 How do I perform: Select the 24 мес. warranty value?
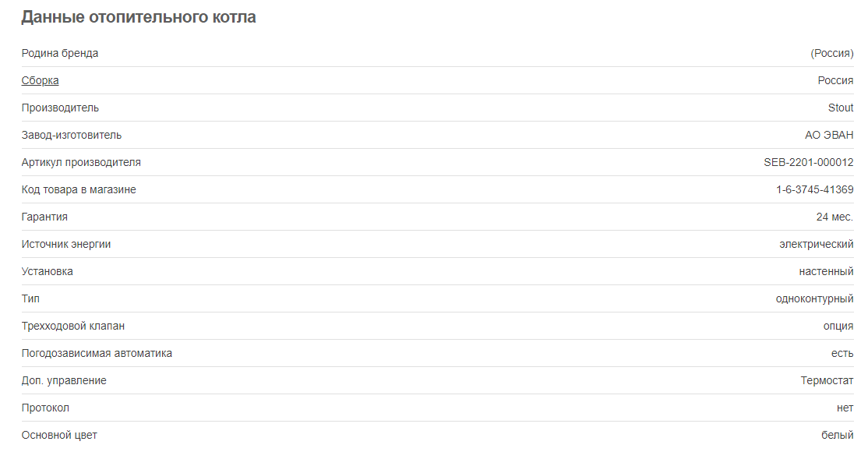click(x=834, y=217)
